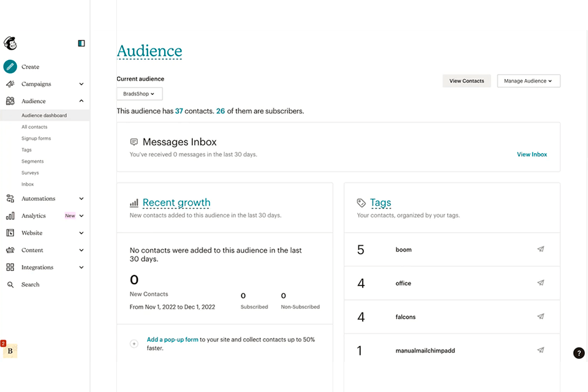Viewport: 588px width, 392px height.
Task: Click the New Contacts label
Action: pyautogui.click(x=149, y=294)
